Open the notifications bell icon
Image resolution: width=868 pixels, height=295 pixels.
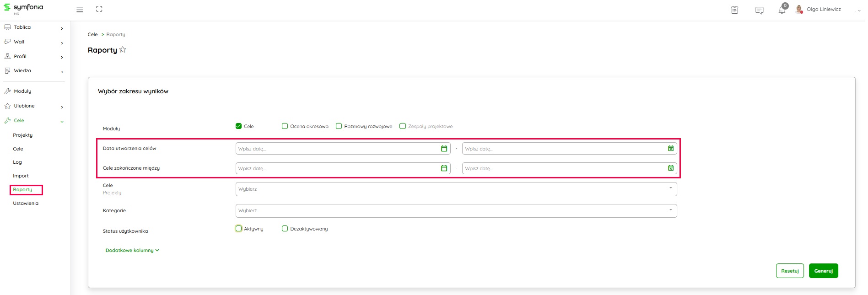click(782, 10)
